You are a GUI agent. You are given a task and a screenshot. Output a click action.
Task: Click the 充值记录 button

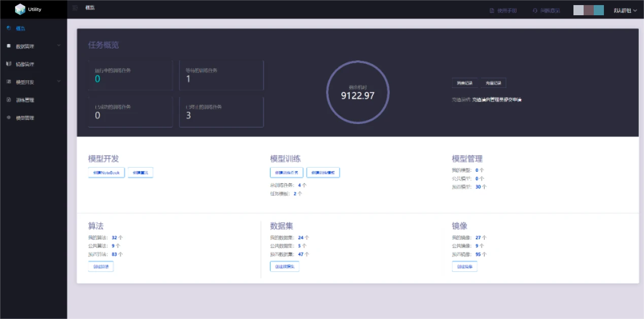(493, 83)
